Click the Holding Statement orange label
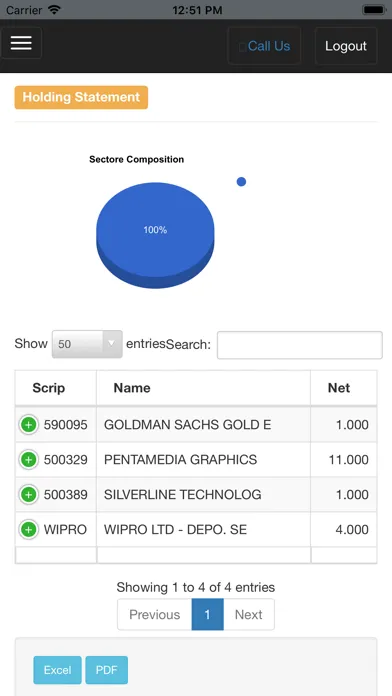The width and height of the screenshot is (392, 696). tap(81, 97)
